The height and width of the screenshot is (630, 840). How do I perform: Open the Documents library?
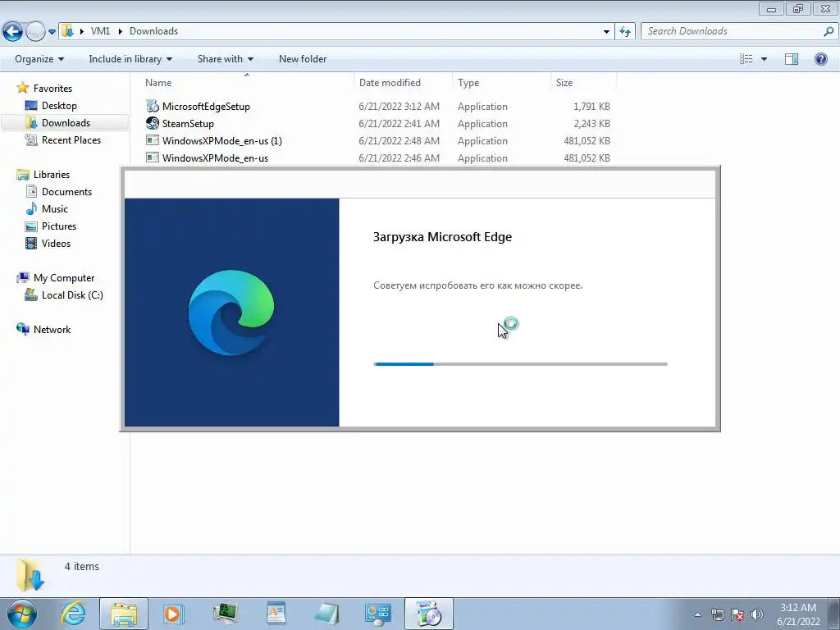(x=66, y=192)
